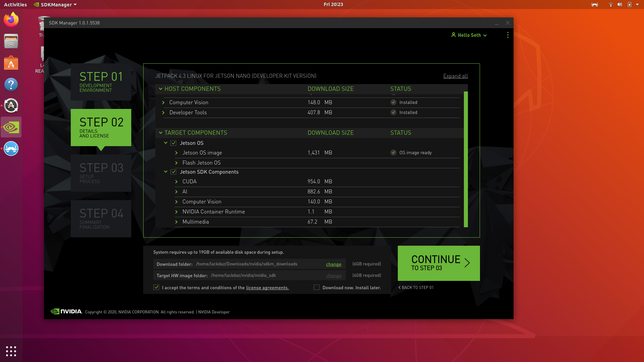This screenshot has height=362, width=644.
Task: Uncheck the Jetson SDK Components checkbox
Action: click(x=173, y=172)
